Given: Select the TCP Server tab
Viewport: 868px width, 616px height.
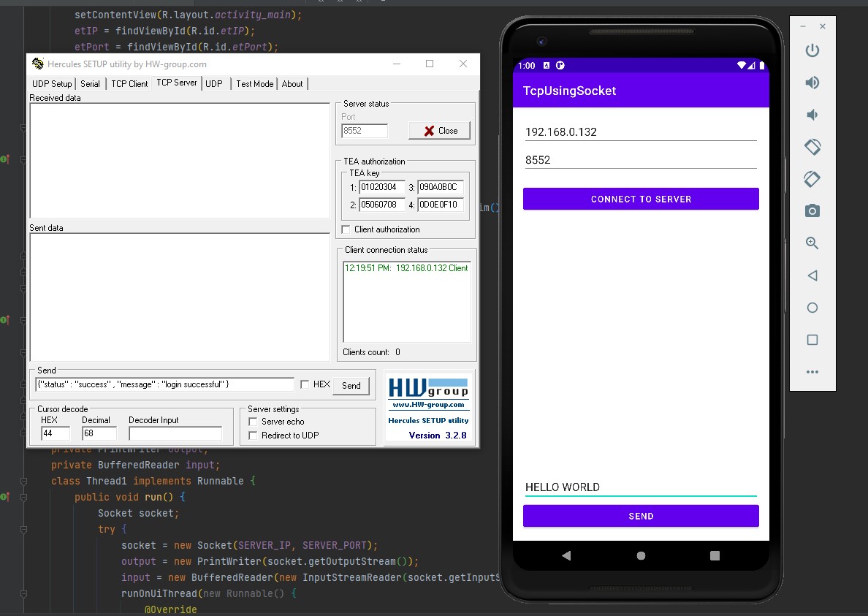Looking at the screenshot, I should pos(177,83).
